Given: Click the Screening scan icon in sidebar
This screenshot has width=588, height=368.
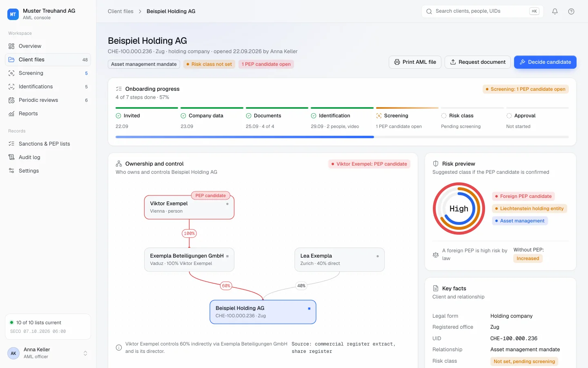Looking at the screenshot, I should [11, 73].
